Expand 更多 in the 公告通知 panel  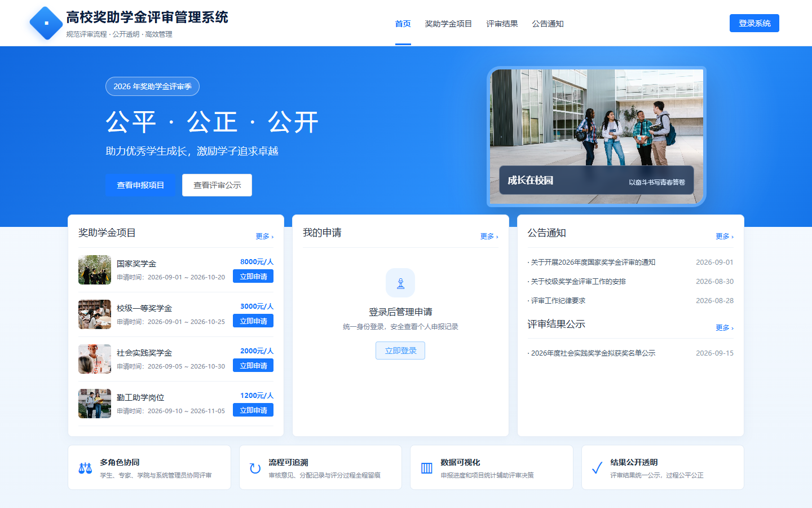coord(725,237)
